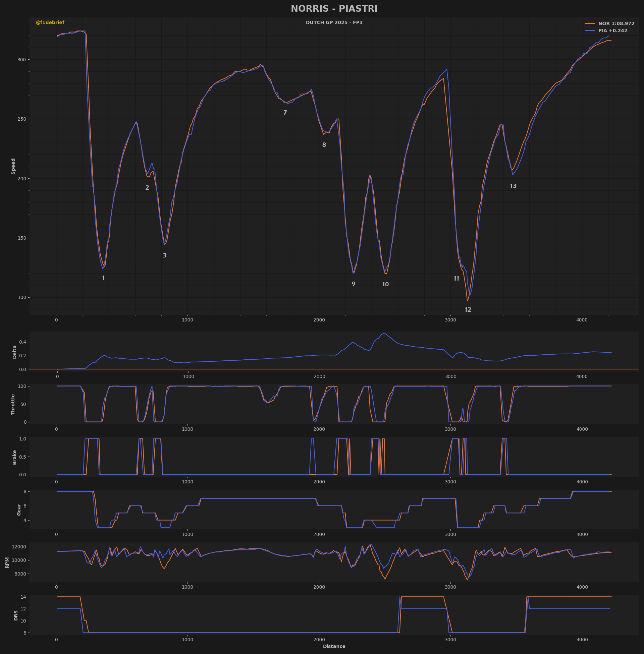Click the orange NOR legend line swatch

[x=590, y=24]
